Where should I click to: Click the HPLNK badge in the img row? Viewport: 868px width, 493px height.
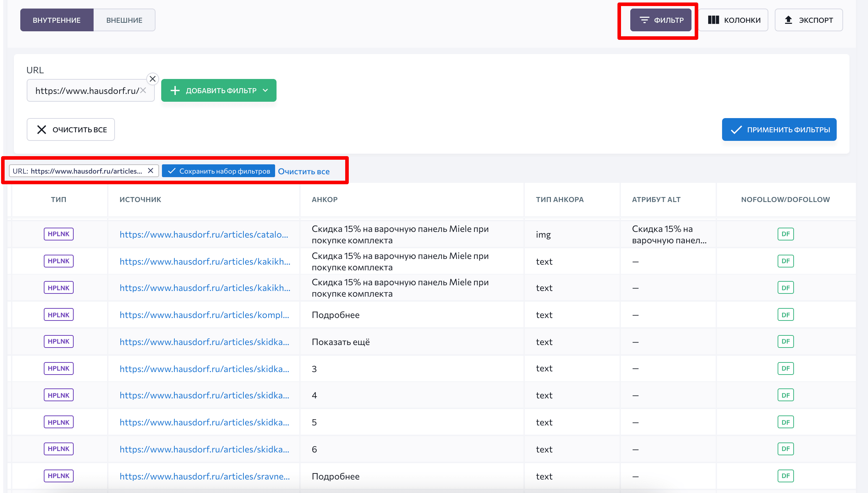59,234
